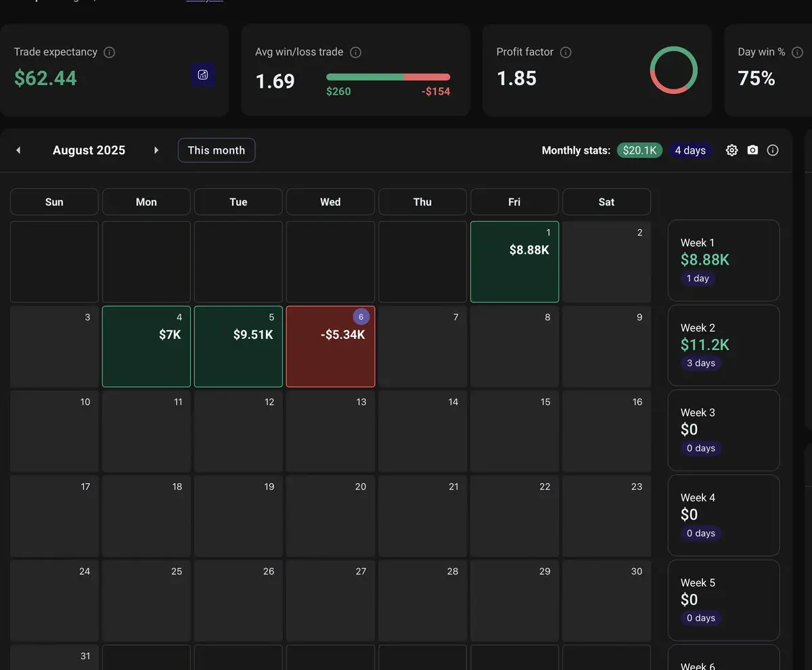Click the $260 average win amount
Viewport: 812px width, 670px height.
338,91
